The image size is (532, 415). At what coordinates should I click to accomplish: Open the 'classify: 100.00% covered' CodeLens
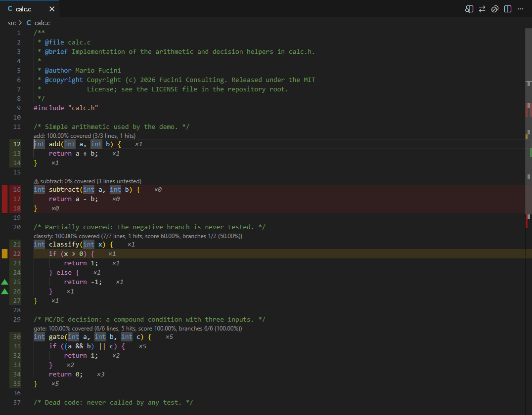coord(138,236)
